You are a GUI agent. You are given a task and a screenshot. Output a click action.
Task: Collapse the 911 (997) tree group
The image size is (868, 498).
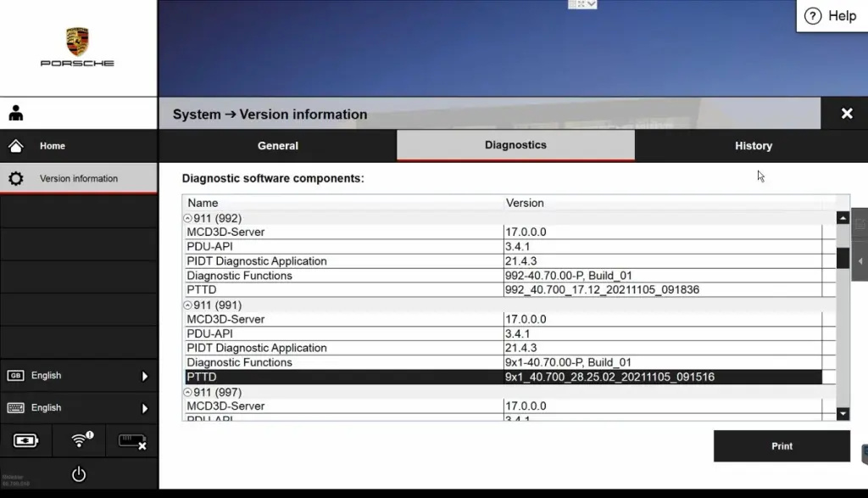tap(188, 393)
